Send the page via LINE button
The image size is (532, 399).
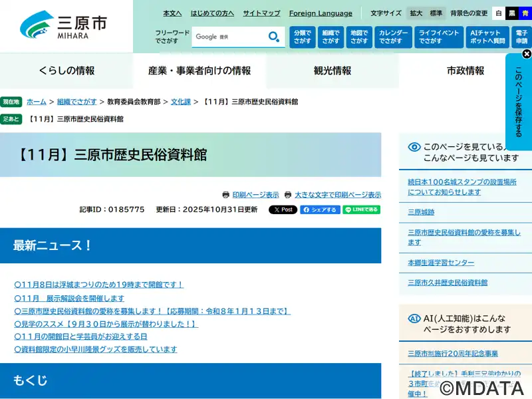(362, 209)
